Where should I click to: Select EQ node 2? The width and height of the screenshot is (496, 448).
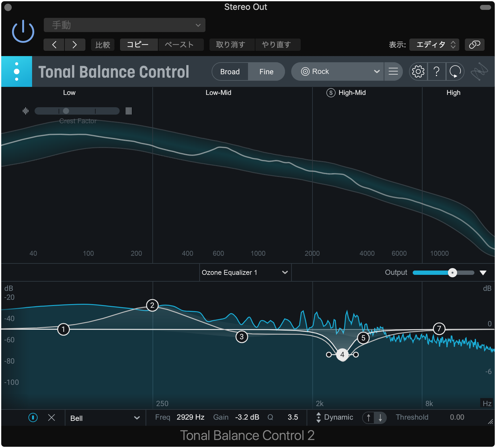[x=152, y=305]
